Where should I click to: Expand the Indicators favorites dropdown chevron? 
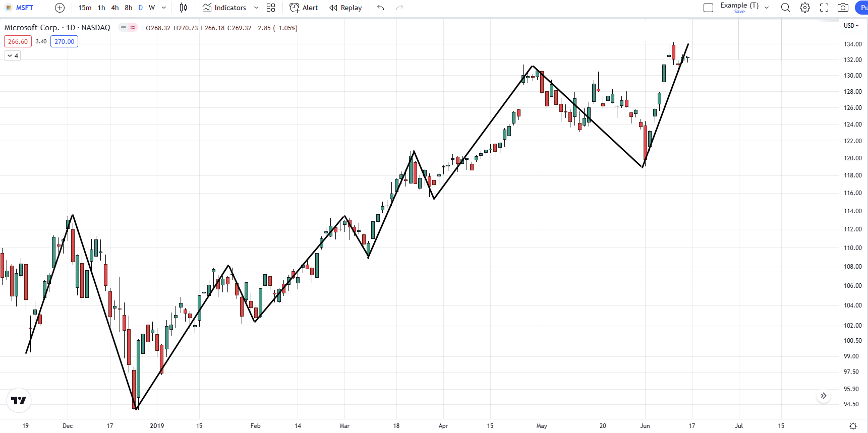256,8
